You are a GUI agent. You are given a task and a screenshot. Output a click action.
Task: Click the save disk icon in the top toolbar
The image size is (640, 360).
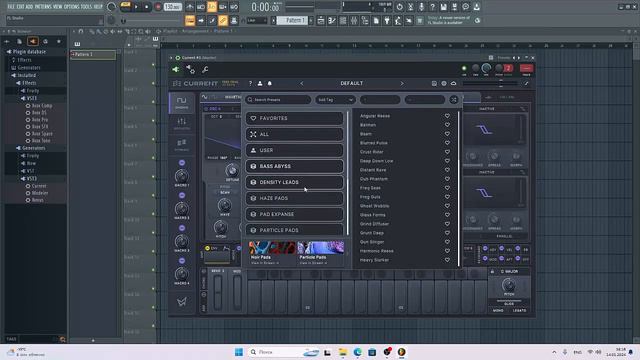point(443,7)
